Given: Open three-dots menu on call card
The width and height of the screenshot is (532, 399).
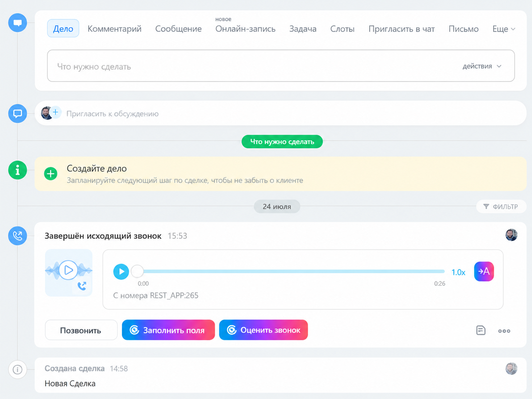Looking at the screenshot, I should coord(504,331).
